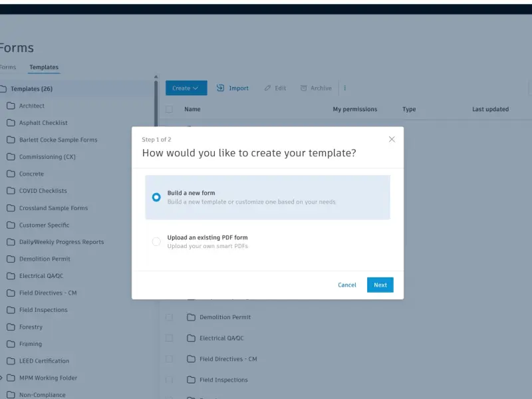Viewport: 532px width, 399px height.
Task: Expand the MPM Working Folder arrow
Action: pyautogui.click(x=1, y=378)
